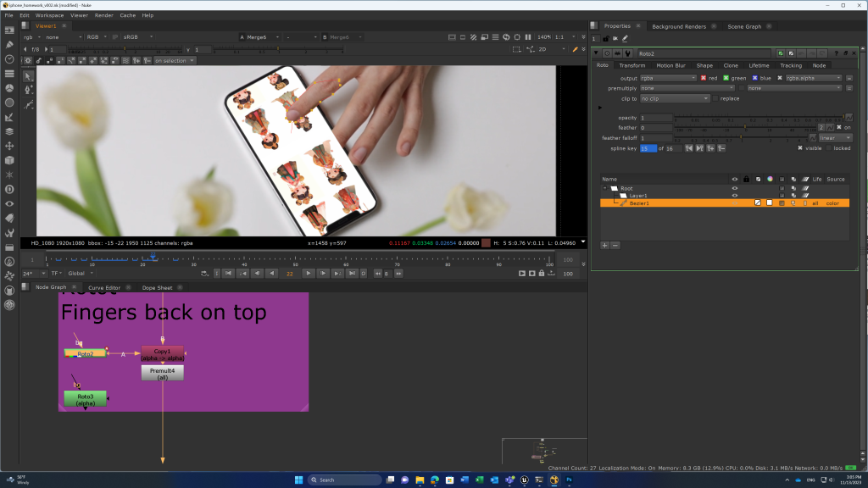
Task: Delete spline keyframe with key-minus icon
Action: pyautogui.click(x=721, y=148)
